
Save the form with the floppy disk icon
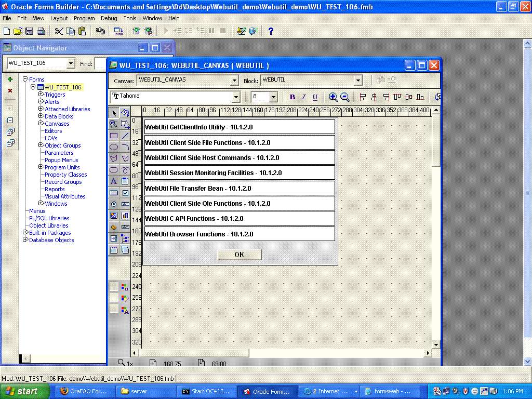click(29, 31)
